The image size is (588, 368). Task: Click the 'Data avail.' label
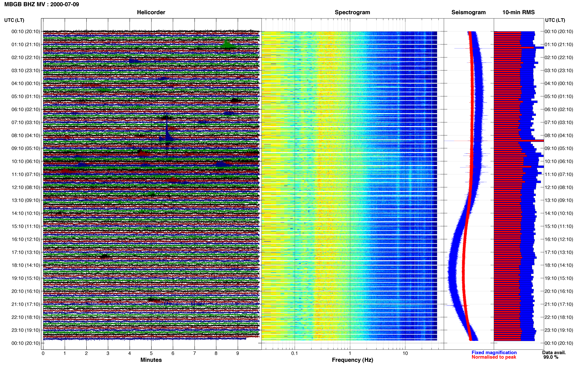click(554, 352)
